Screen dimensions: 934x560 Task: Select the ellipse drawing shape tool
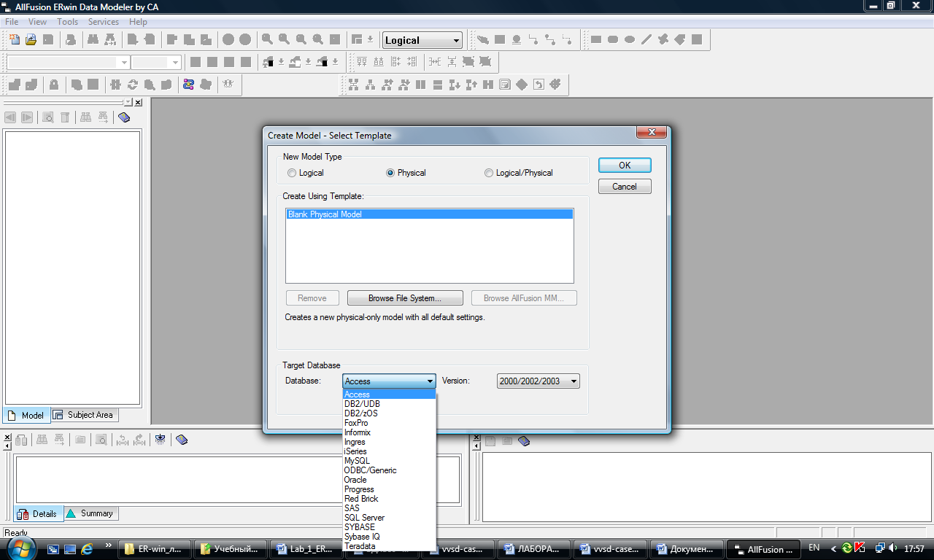point(630,39)
